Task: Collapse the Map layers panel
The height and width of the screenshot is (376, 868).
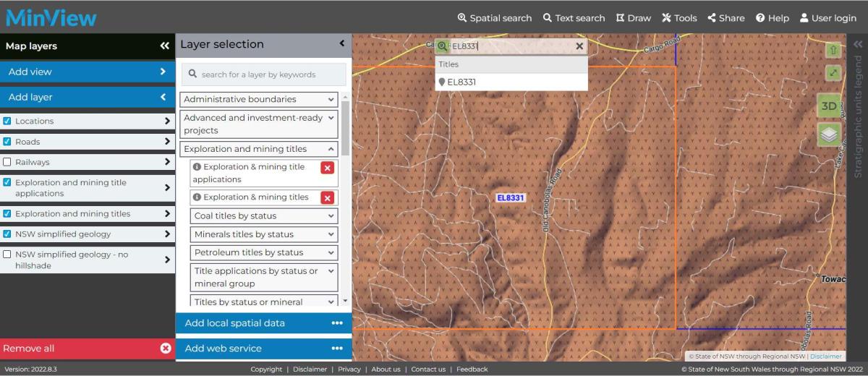Action: click(164, 46)
